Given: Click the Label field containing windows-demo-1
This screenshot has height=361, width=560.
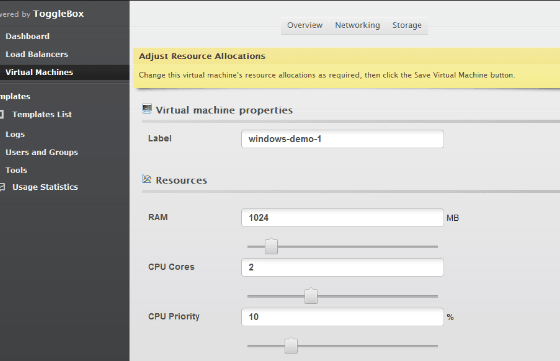Looking at the screenshot, I should tap(342, 139).
